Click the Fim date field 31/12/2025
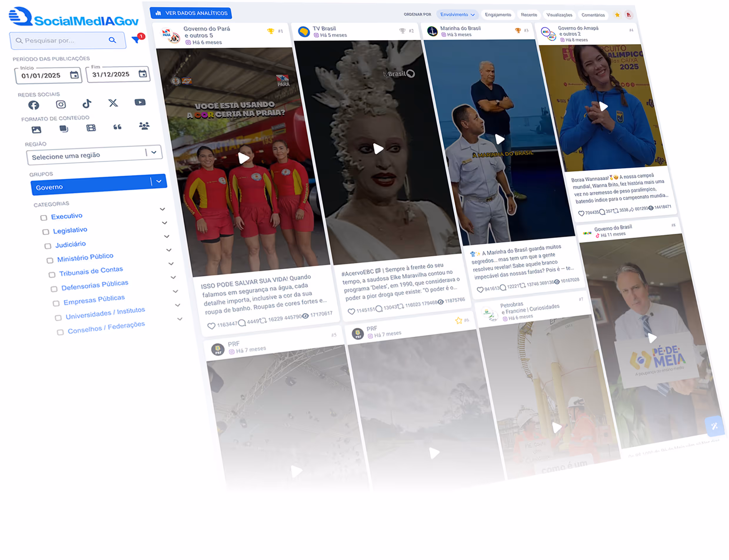The height and width of the screenshot is (560, 729). click(x=118, y=74)
